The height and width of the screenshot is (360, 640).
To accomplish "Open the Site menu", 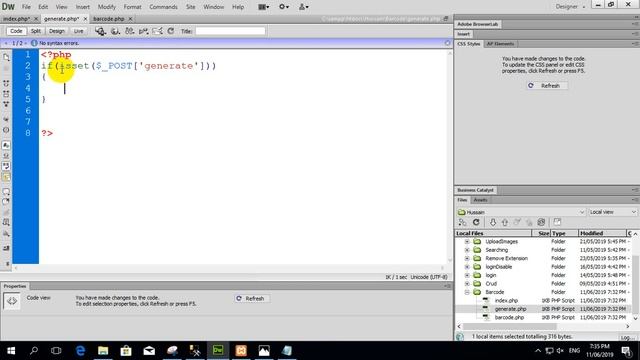I will 191,7.
